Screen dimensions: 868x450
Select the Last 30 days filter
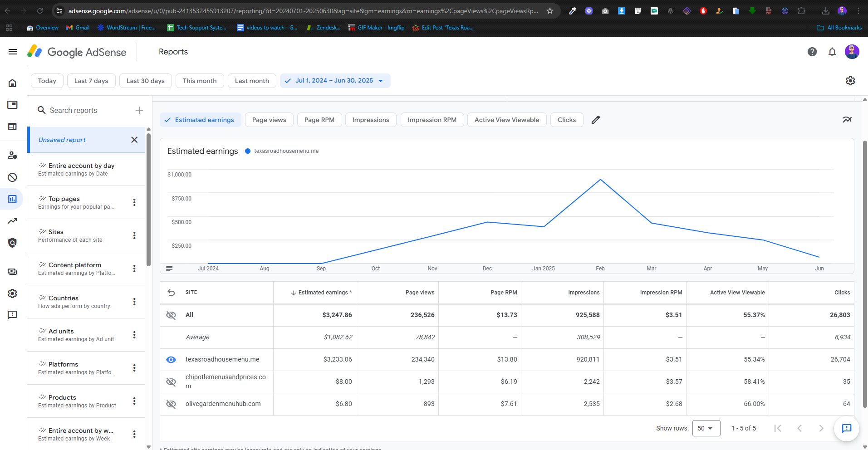[x=146, y=81]
